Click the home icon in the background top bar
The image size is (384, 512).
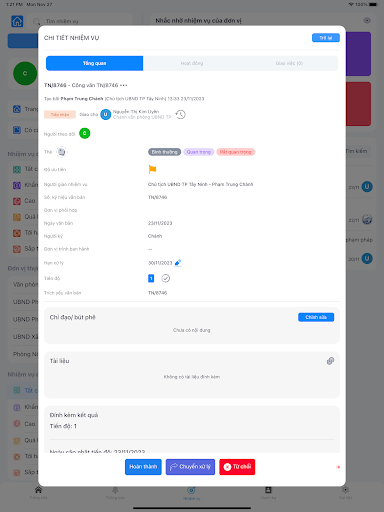tap(17, 21)
